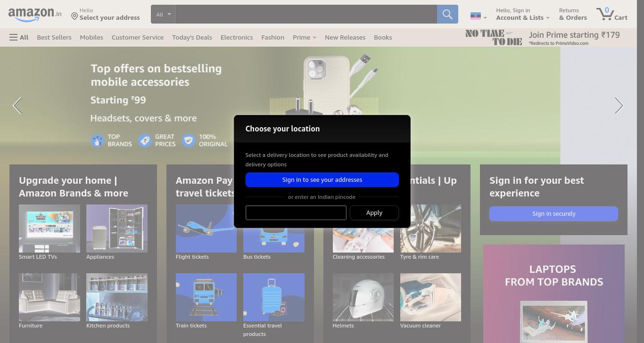Open the Bus tickets image
The image size is (644, 343).
[x=274, y=240]
